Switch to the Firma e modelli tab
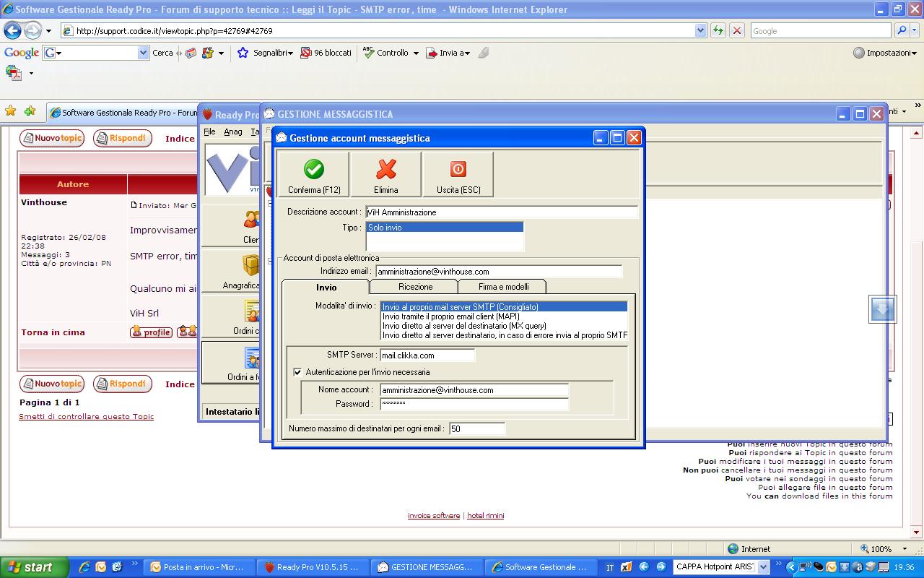This screenshot has width=924, height=578. click(503, 287)
